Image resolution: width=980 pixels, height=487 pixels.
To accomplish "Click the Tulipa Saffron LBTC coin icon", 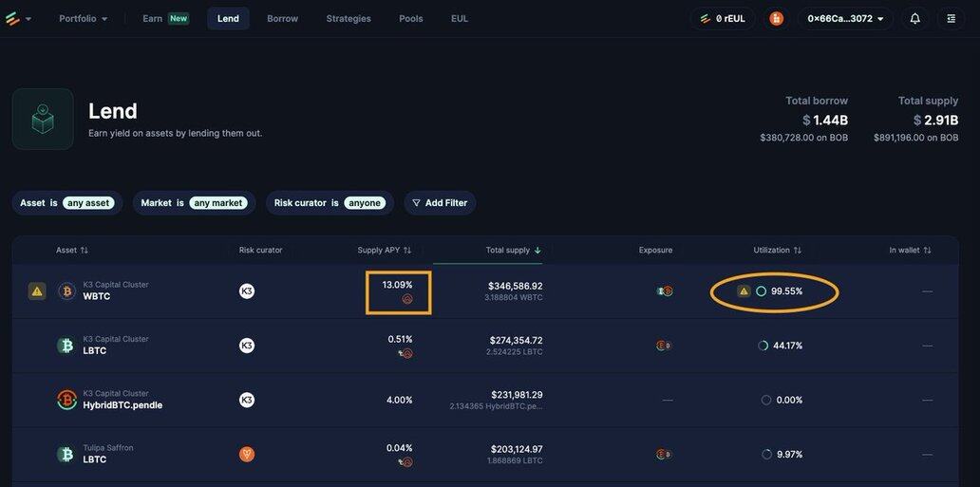I will (x=66, y=455).
